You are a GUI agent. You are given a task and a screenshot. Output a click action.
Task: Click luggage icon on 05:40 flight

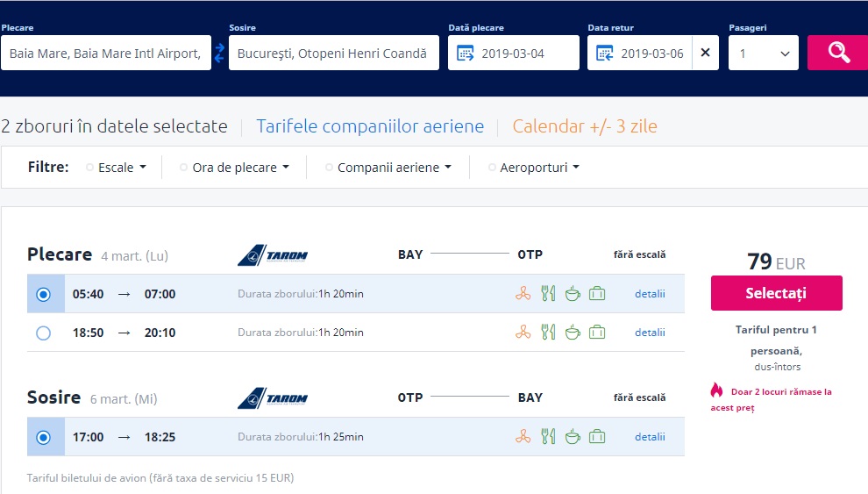click(x=597, y=294)
